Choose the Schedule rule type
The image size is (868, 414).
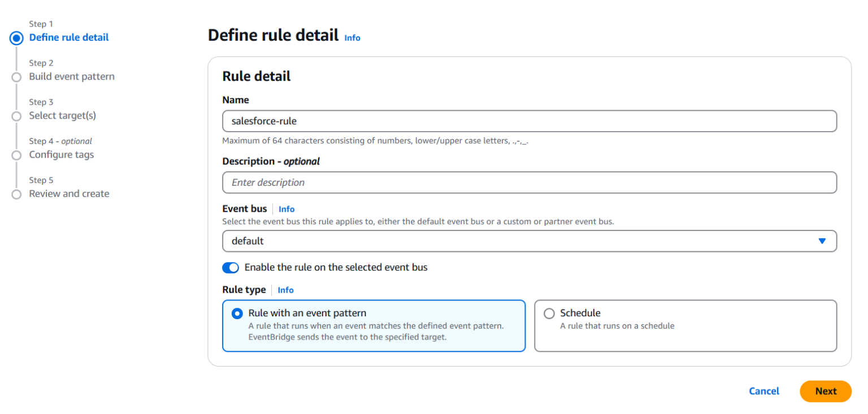pos(549,313)
